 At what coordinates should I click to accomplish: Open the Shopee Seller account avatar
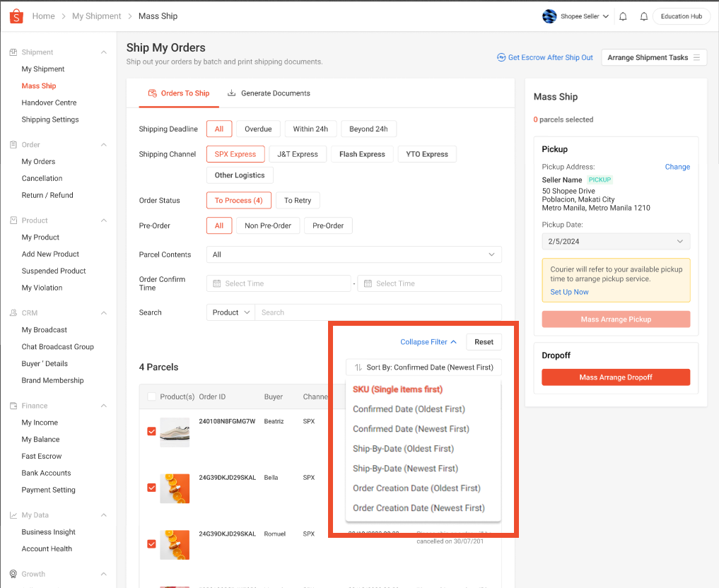pyautogui.click(x=549, y=16)
